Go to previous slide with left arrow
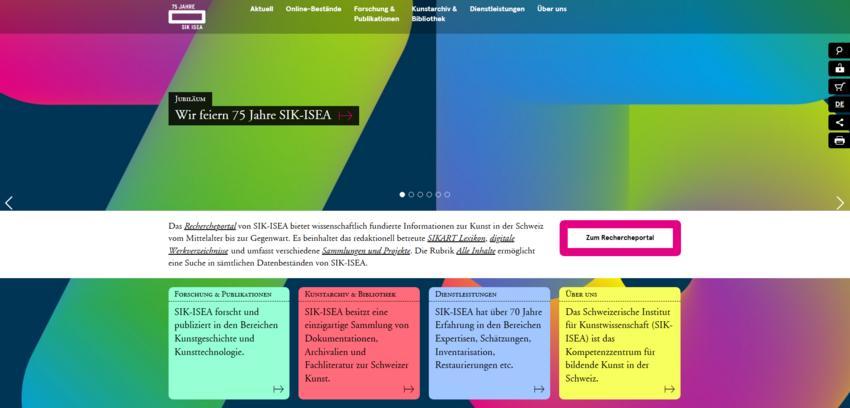 pyautogui.click(x=9, y=203)
